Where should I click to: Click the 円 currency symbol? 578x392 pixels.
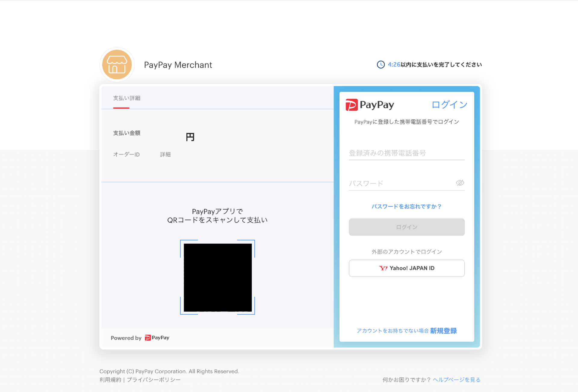pyautogui.click(x=190, y=137)
